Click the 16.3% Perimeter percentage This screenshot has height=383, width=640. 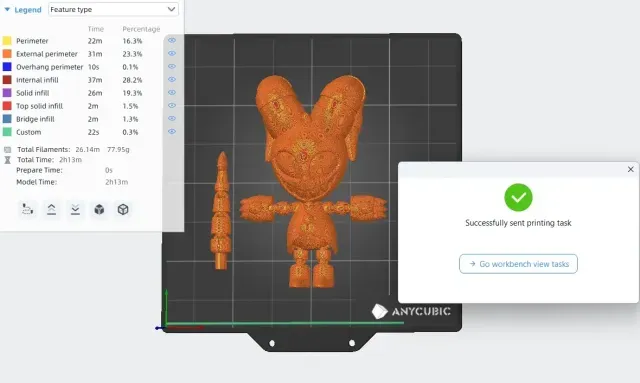pos(132,41)
